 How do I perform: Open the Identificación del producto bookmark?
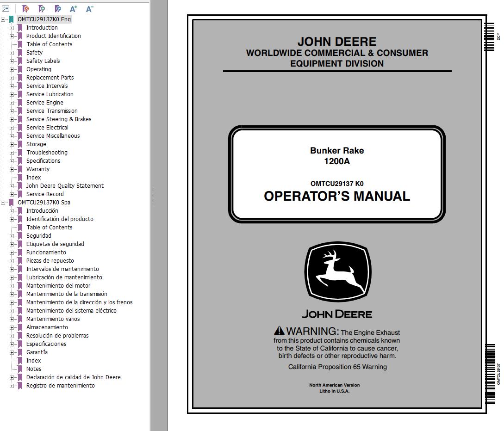coord(60,219)
